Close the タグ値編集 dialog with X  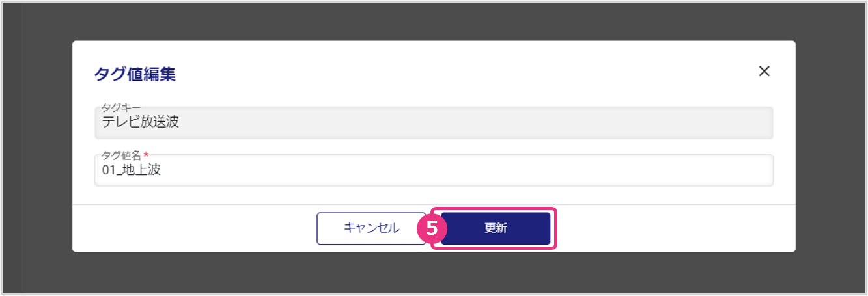click(x=764, y=72)
